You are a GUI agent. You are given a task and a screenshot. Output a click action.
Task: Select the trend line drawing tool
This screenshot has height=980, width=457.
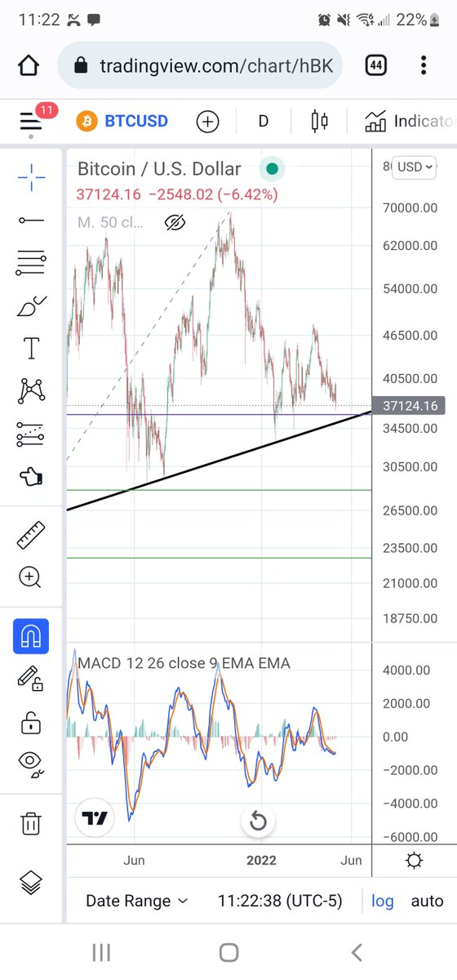tap(31, 220)
